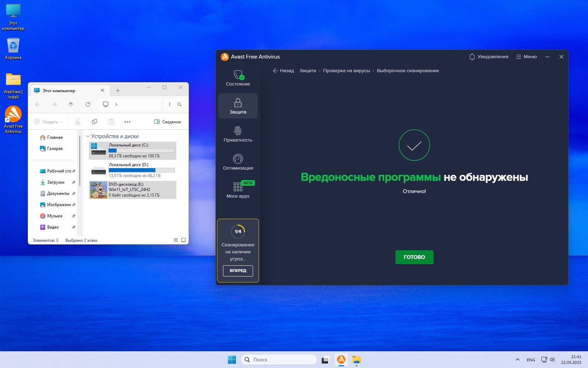
Task: Go to Оптимизация gauge section in Avast
Action: pyautogui.click(x=238, y=162)
